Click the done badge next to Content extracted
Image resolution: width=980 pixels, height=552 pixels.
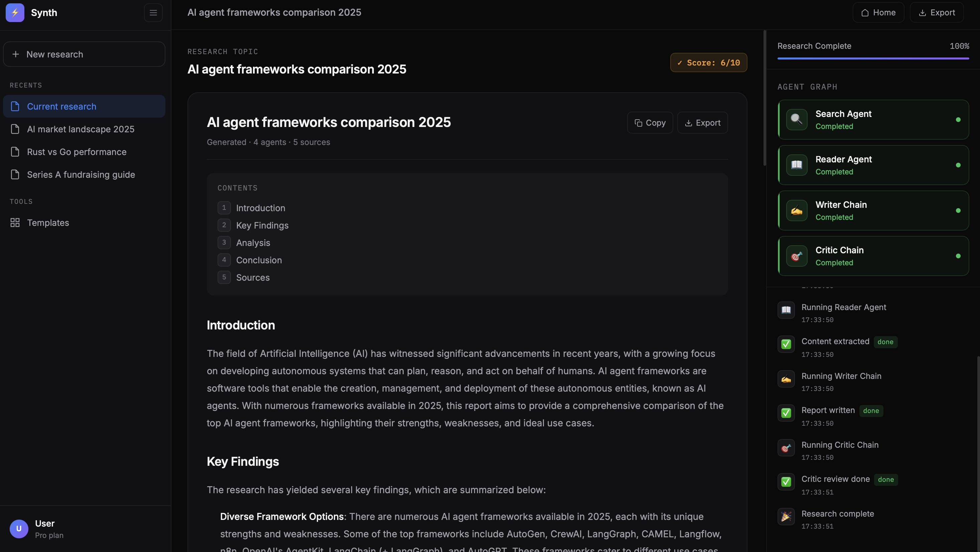tap(885, 341)
